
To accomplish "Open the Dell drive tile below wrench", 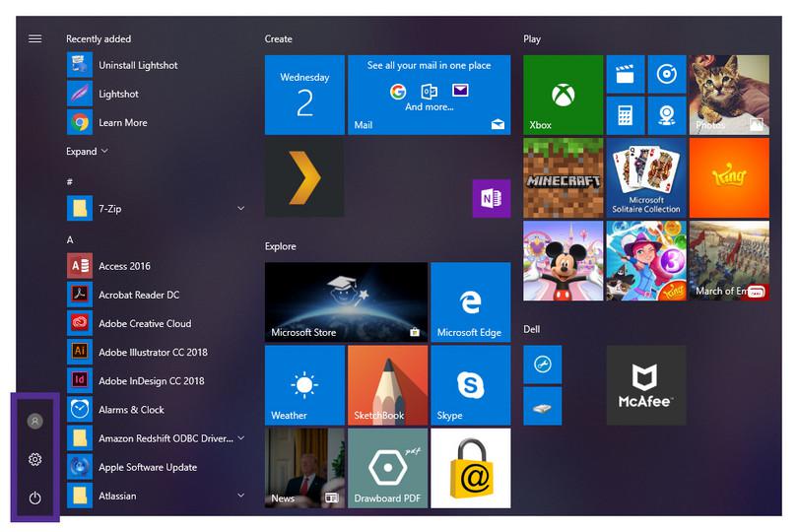I will click(543, 406).
